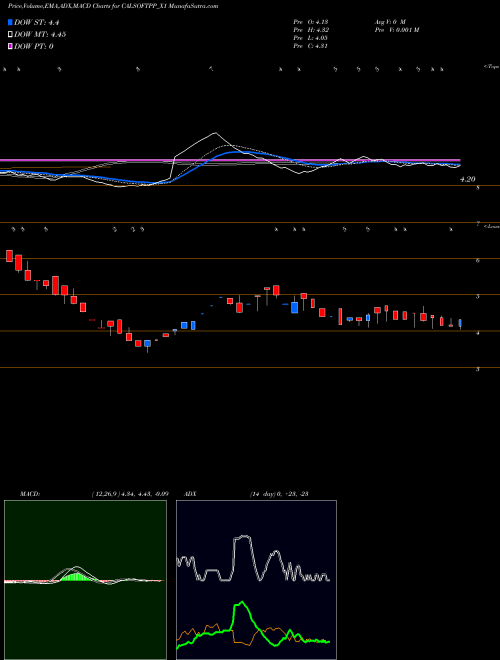500x660 pixels.
Task: Click the price axis label 4
Action: [477, 333]
